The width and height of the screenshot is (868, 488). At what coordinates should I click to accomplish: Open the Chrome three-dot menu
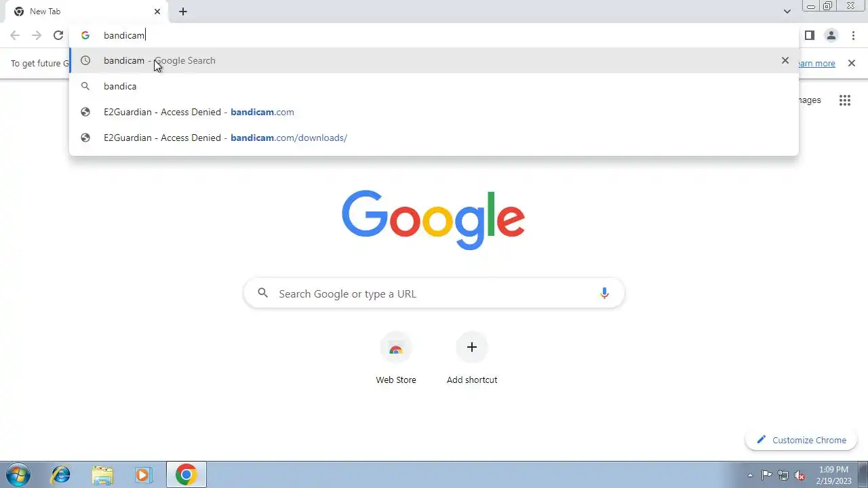point(853,35)
